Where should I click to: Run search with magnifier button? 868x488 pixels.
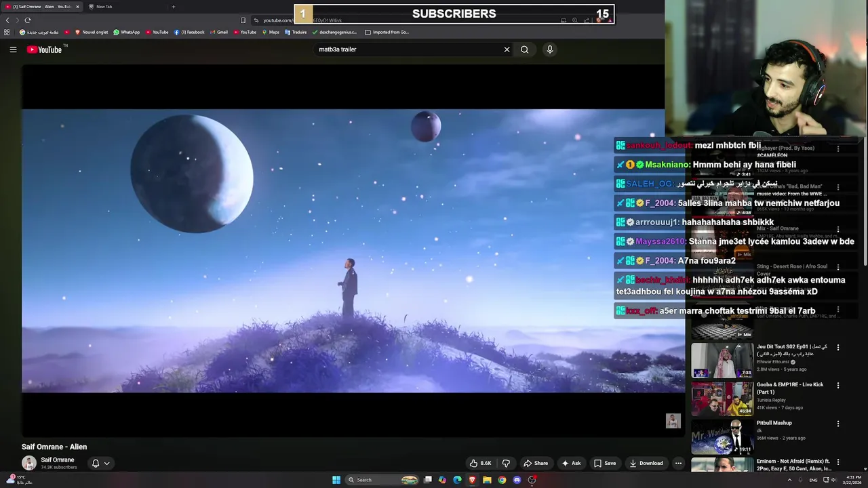pyautogui.click(x=524, y=49)
